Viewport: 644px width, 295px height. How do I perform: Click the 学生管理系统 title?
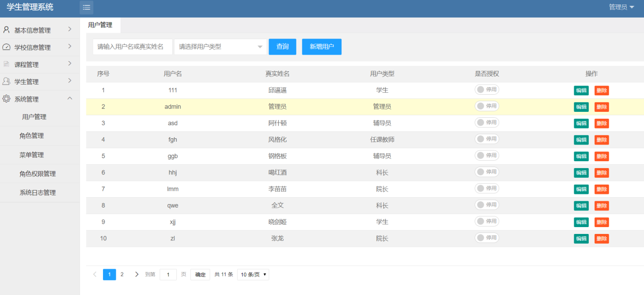click(30, 7)
